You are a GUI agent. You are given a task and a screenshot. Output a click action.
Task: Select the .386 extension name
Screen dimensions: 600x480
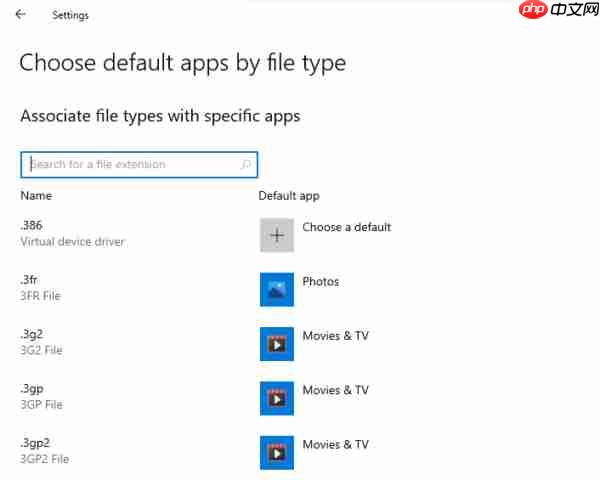click(31, 225)
